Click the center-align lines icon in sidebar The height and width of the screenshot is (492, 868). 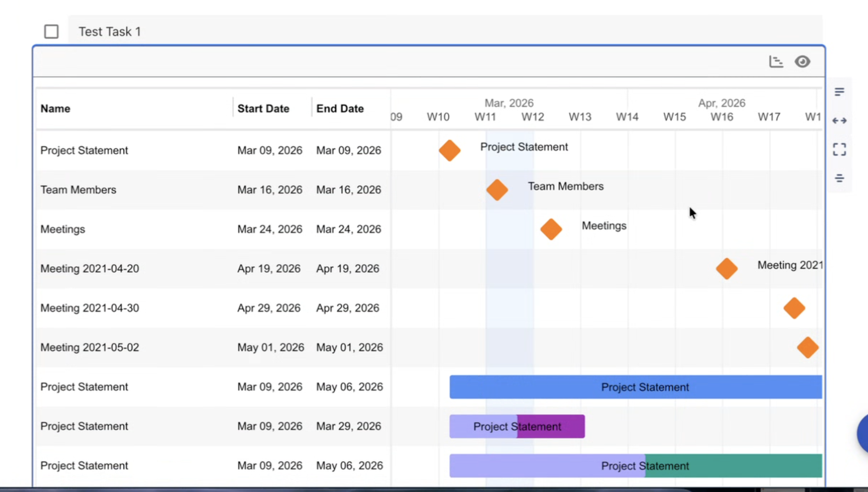pyautogui.click(x=839, y=178)
